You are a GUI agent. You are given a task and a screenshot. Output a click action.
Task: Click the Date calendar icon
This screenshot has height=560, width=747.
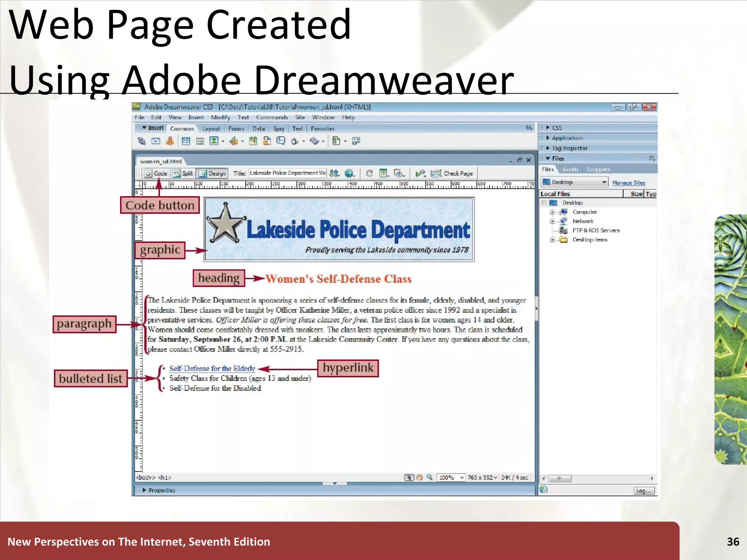253,141
